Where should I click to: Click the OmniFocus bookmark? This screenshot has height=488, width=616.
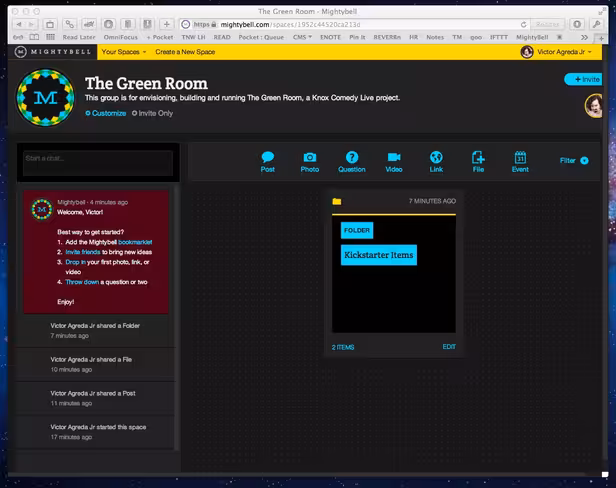click(x=121, y=37)
